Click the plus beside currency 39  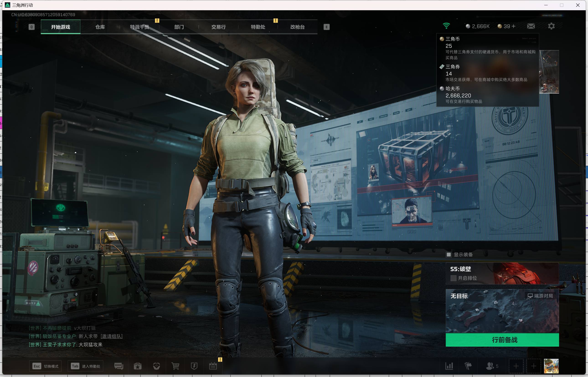[x=513, y=26]
